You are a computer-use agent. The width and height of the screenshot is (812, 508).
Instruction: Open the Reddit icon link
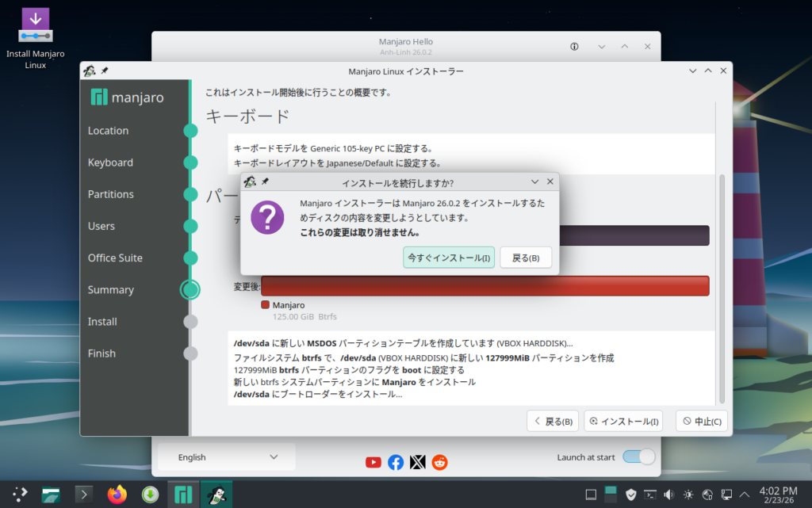click(439, 462)
